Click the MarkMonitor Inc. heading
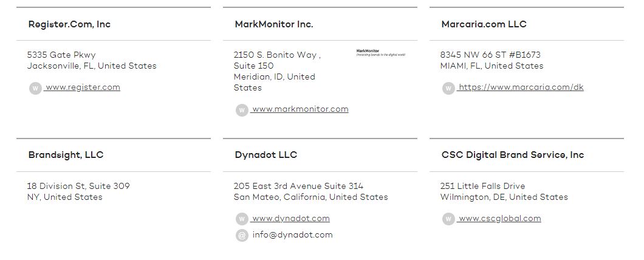Screen dimensions: 644x260 point(274,24)
